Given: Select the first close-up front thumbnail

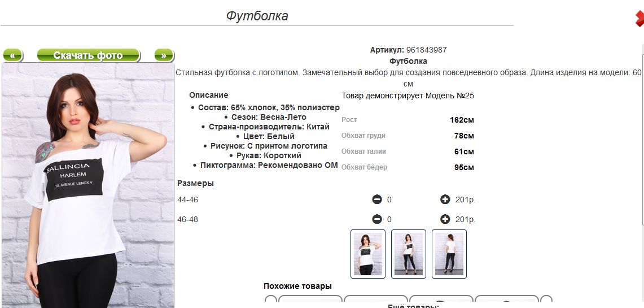Looking at the screenshot, I should (368, 254).
